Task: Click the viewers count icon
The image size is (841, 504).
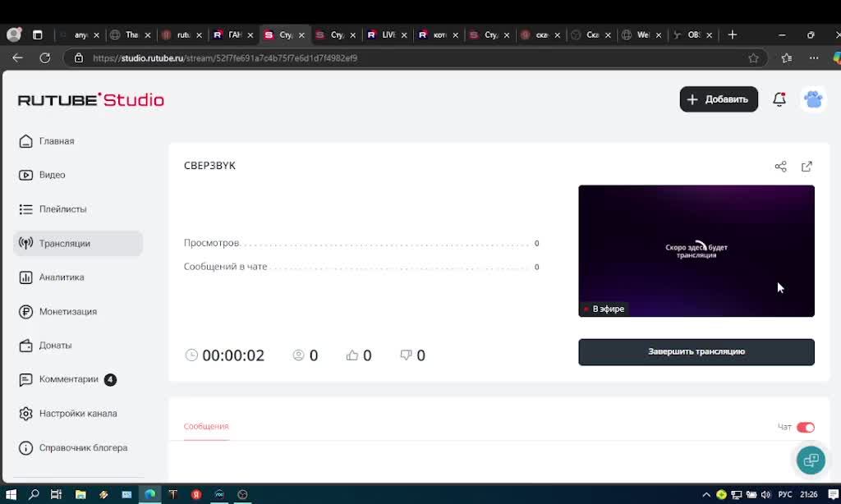Action: pyautogui.click(x=298, y=355)
